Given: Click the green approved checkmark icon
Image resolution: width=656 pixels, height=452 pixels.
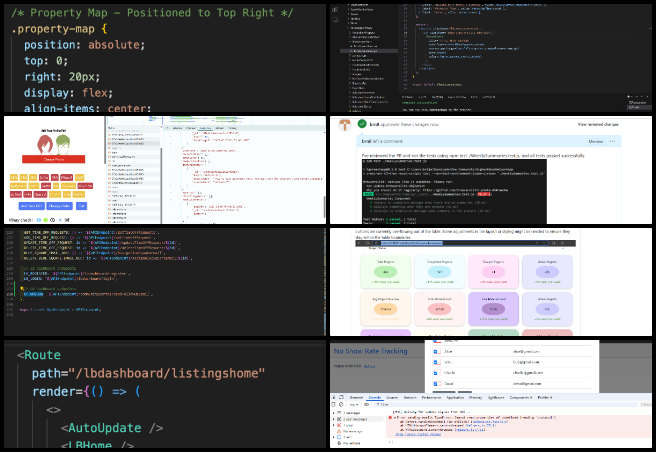Looking at the screenshot, I should tap(362, 124).
